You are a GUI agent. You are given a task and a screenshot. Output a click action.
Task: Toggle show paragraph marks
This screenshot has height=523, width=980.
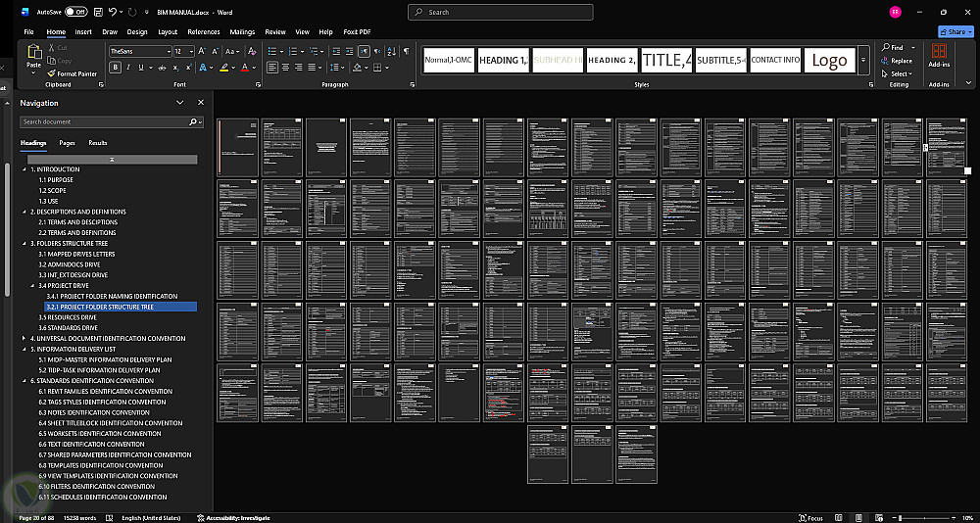coord(407,51)
